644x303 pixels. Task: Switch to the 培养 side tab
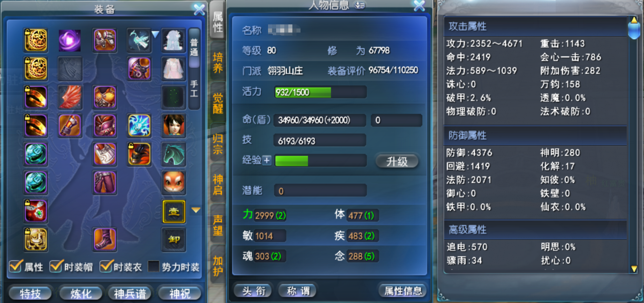click(218, 63)
